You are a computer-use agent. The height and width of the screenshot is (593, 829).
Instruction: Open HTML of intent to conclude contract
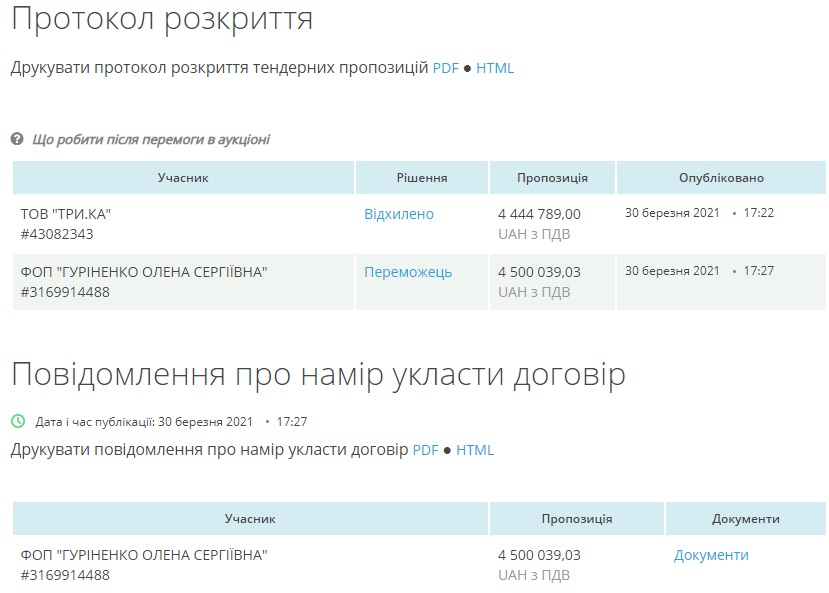[x=475, y=450]
